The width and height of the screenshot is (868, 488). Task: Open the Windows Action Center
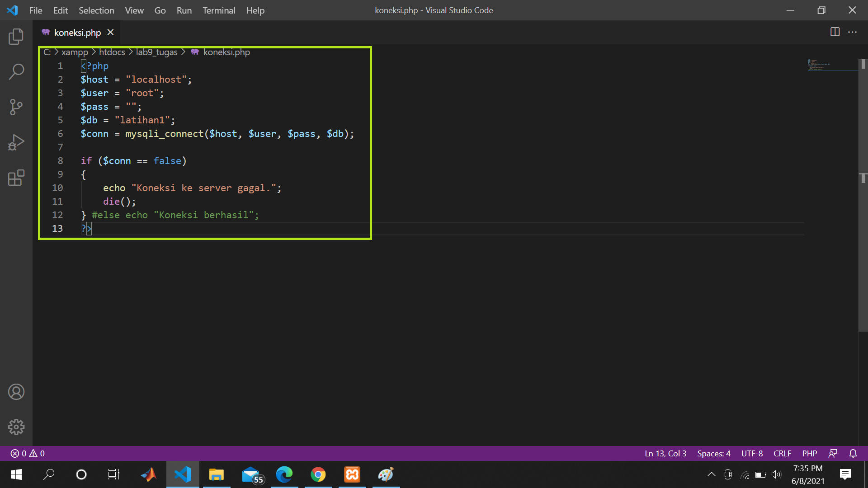pos(845,474)
